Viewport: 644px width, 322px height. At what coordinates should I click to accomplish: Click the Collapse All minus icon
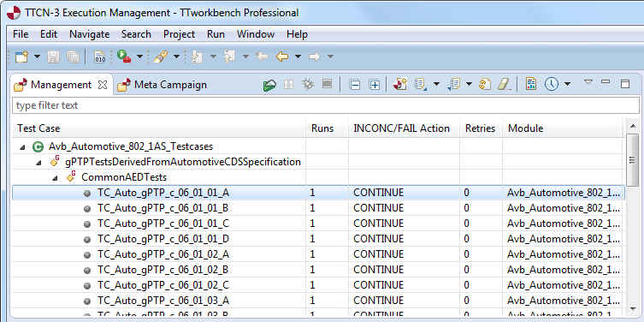pyautogui.click(x=354, y=85)
